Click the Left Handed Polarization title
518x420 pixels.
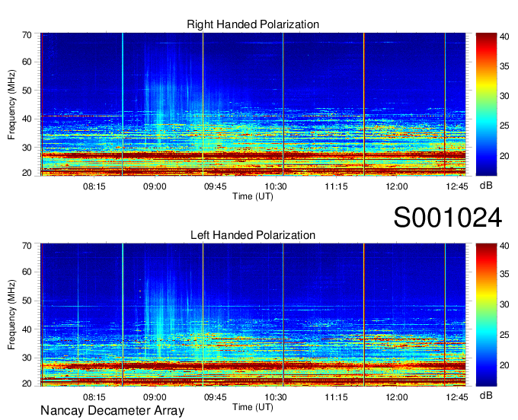[253, 235]
